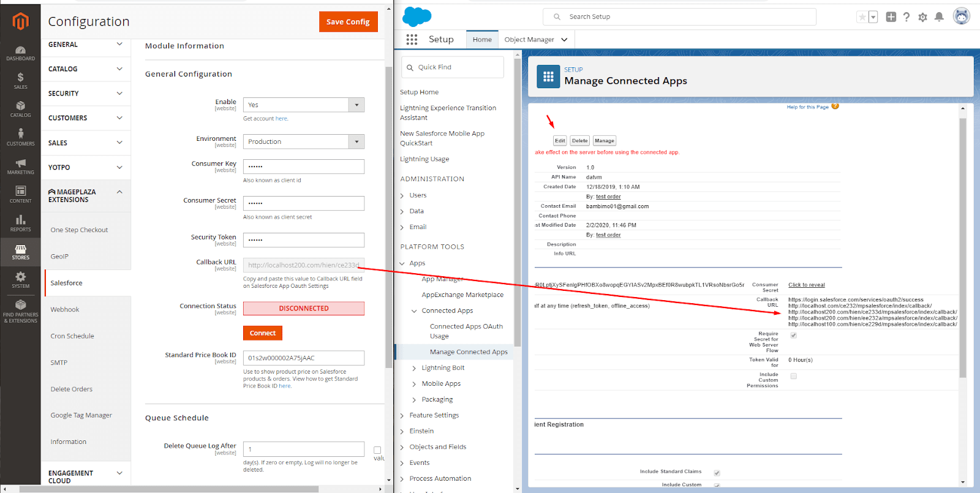Viewport: 980px width, 493px height.
Task: Click Magento configuration vertical scrollbar
Action: point(388,217)
